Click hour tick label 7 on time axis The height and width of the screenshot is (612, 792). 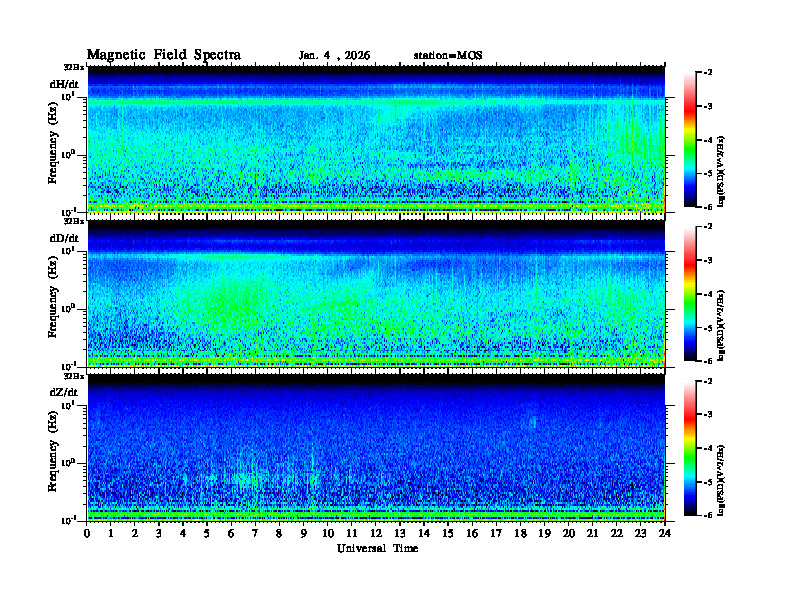[x=256, y=533]
